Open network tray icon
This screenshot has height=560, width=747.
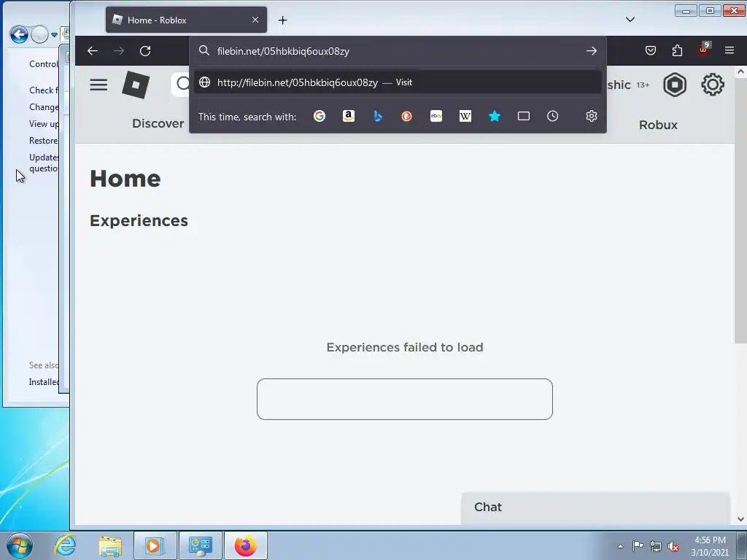[656, 547]
